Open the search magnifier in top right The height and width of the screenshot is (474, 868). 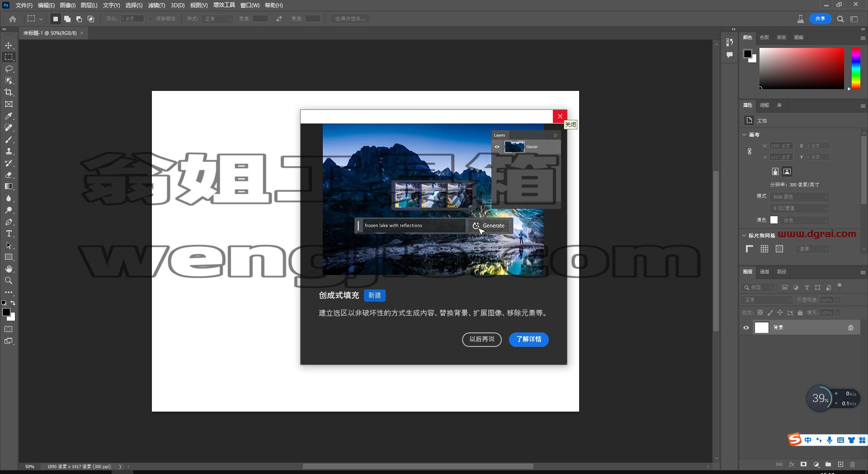(x=840, y=19)
